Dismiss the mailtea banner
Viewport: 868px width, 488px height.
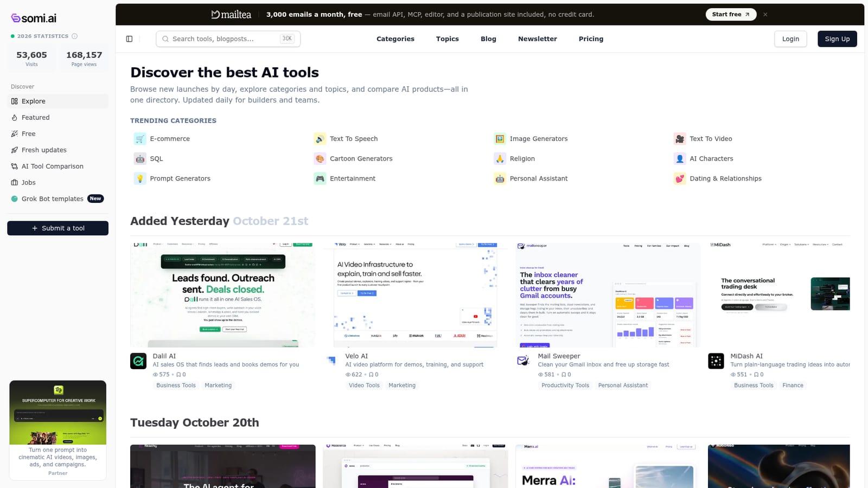[765, 15]
